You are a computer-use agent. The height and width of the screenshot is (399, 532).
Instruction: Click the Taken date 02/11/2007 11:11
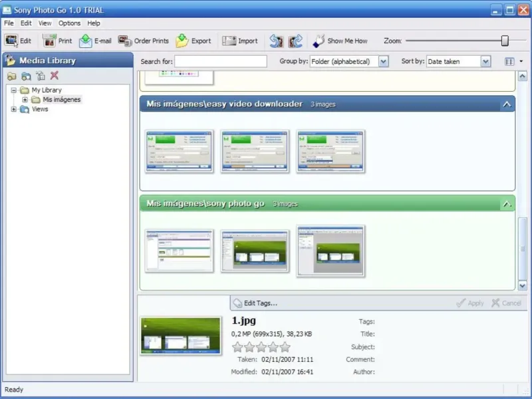[x=287, y=359]
